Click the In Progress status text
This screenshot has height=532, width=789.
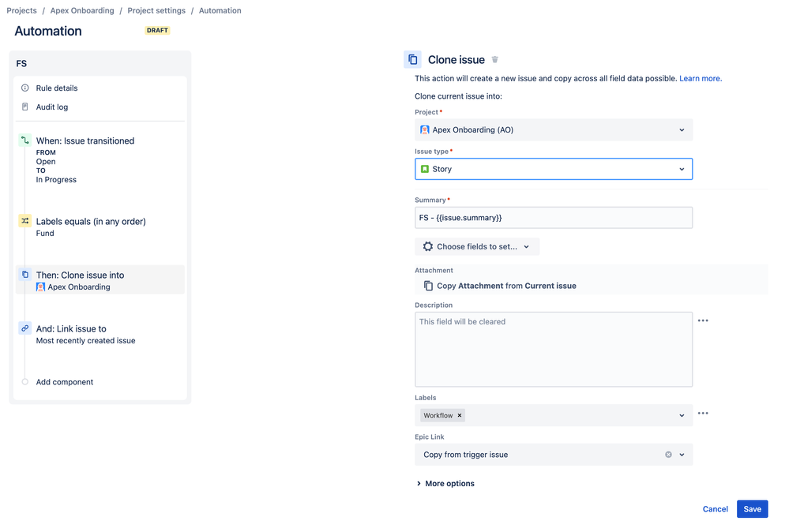coord(56,179)
